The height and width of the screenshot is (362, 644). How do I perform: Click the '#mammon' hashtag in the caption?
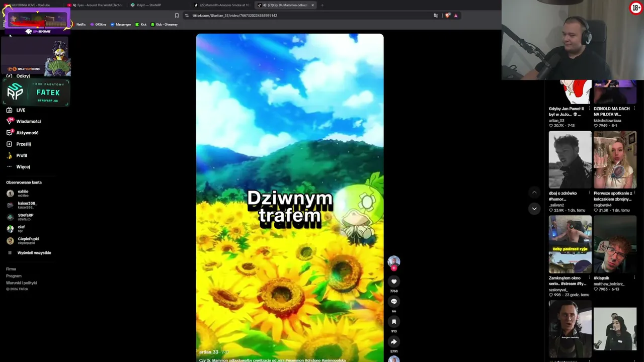pyautogui.click(x=295, y=360)
